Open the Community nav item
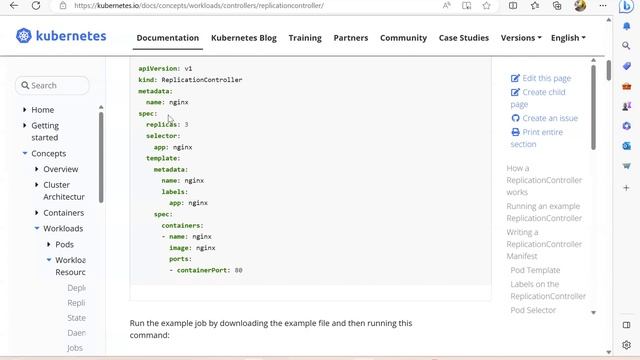 [403, 38]
